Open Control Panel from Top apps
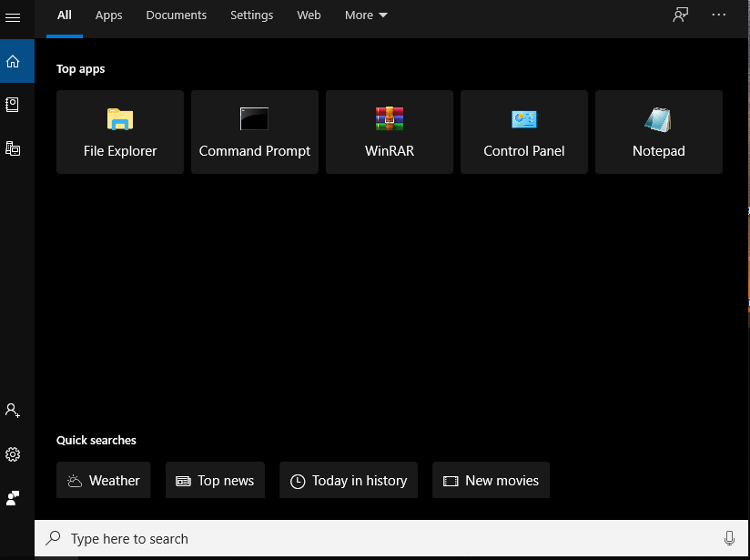This screenshot has height=560, width=750. [x=523, y=131]
